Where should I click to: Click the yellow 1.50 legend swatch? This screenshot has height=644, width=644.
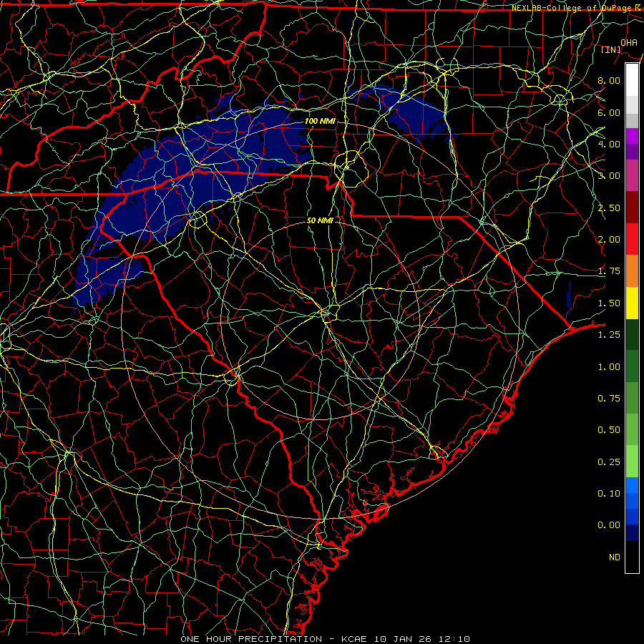[632, 303]
